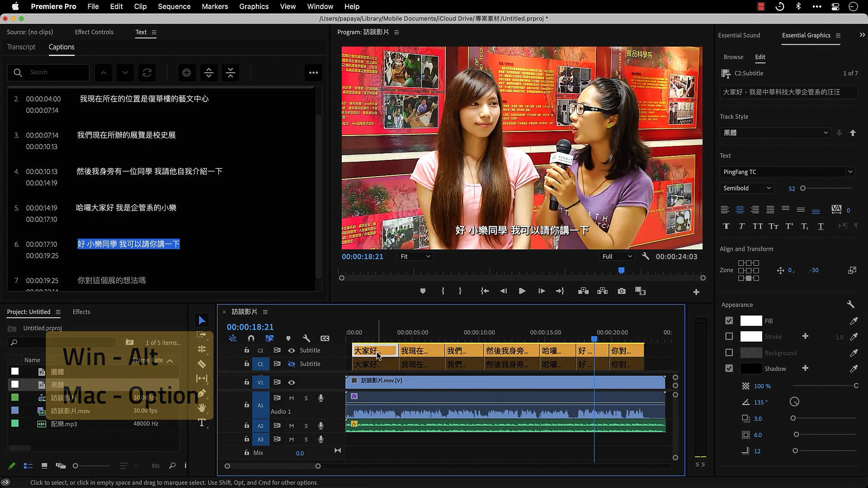
Task: Toggle the timeline Snap magnet icon
Action: point(251,338)
